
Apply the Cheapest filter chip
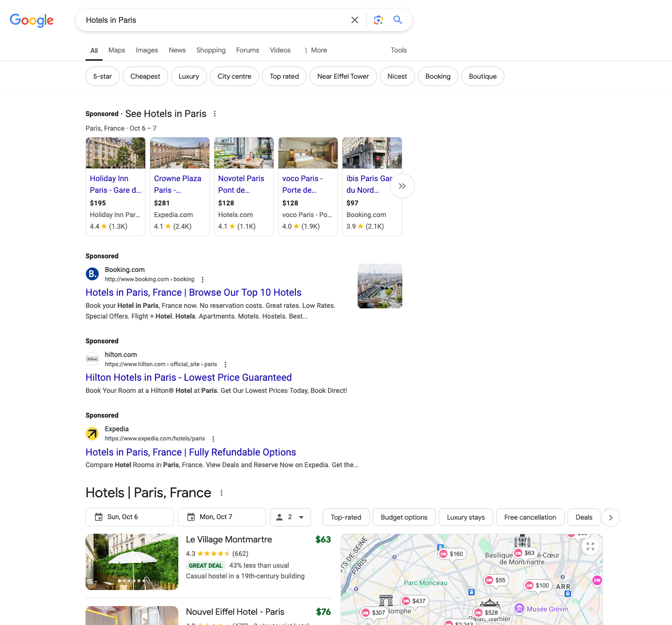(x=145, y=76)
